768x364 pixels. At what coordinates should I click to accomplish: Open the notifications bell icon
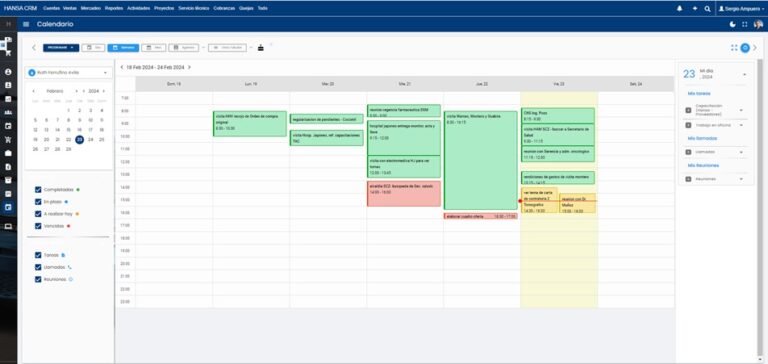679,8
